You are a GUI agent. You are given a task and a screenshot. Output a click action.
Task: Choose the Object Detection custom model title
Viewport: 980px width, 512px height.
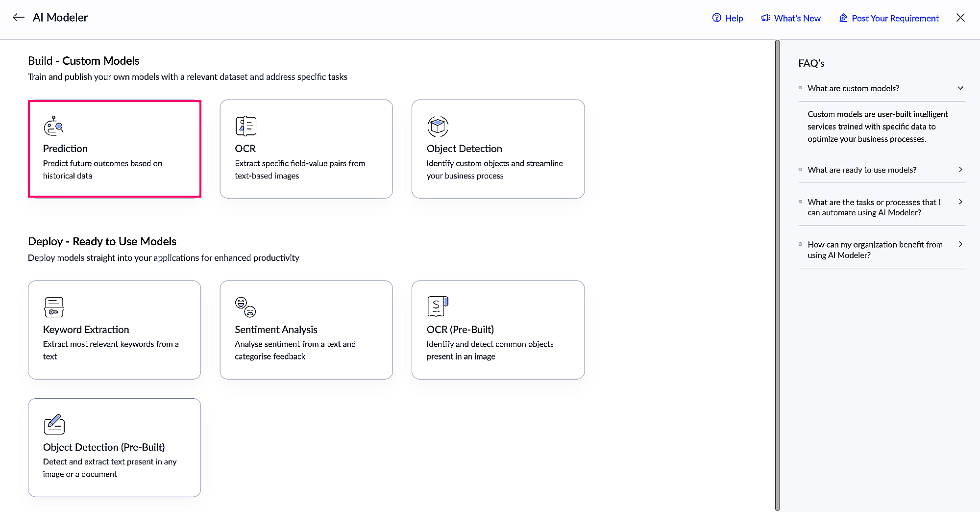coord(464,149)
